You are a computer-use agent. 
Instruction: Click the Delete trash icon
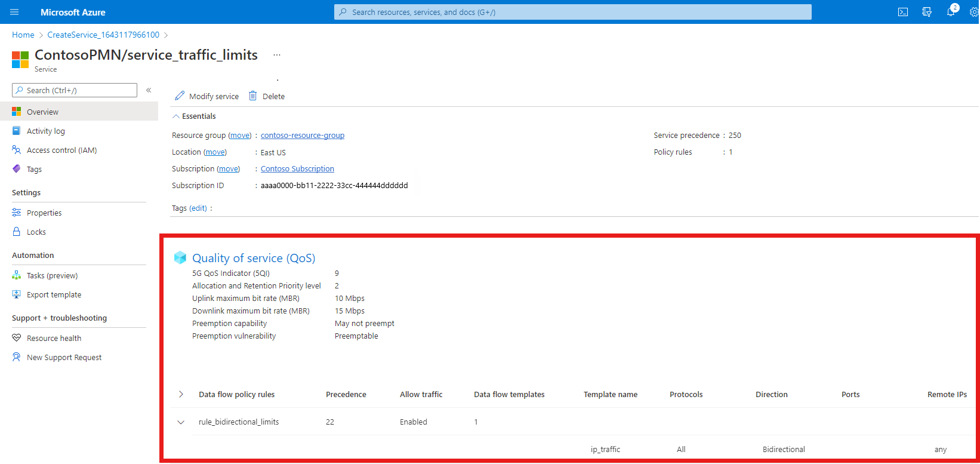click(253, 96)
